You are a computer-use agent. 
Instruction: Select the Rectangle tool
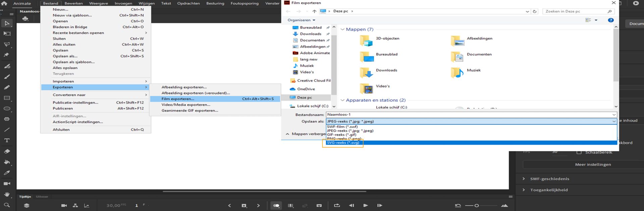pyautogui.click(x=7, y=98)
